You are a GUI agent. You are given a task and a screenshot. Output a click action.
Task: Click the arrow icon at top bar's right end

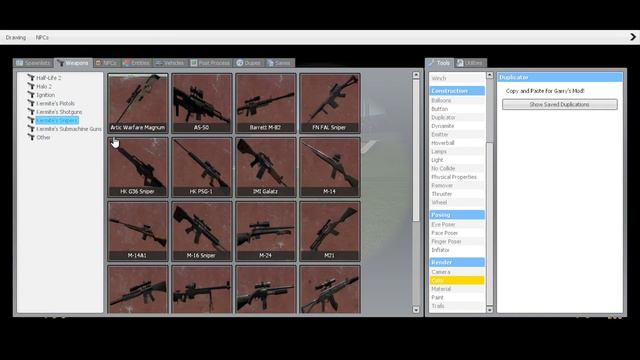633,37
